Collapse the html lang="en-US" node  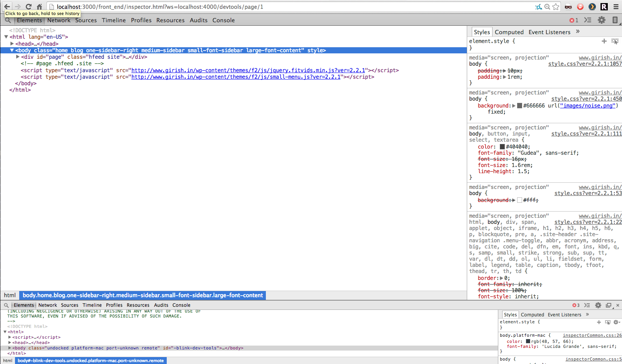6,37
